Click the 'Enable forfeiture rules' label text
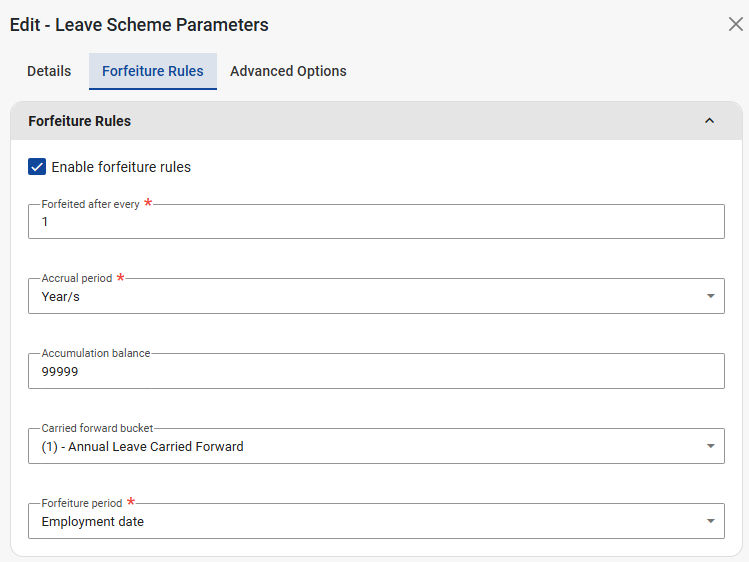 (121, 167)
